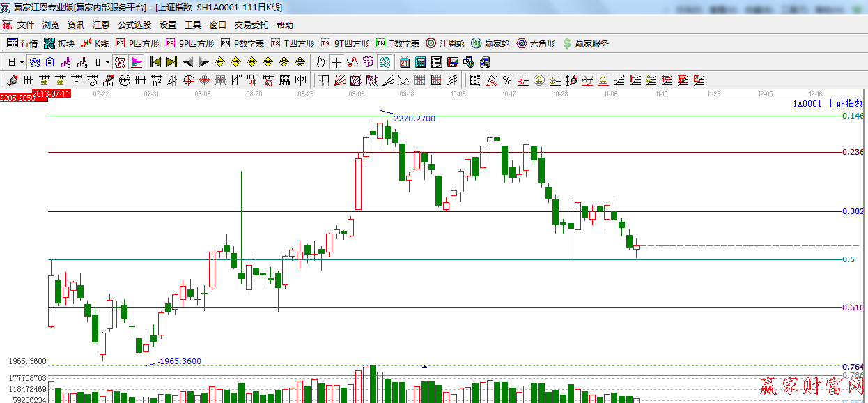Screen dimensions: 868x403
Task: Jump to the first bar with the skip-to-start arrow
Action: tap(155, 62)
